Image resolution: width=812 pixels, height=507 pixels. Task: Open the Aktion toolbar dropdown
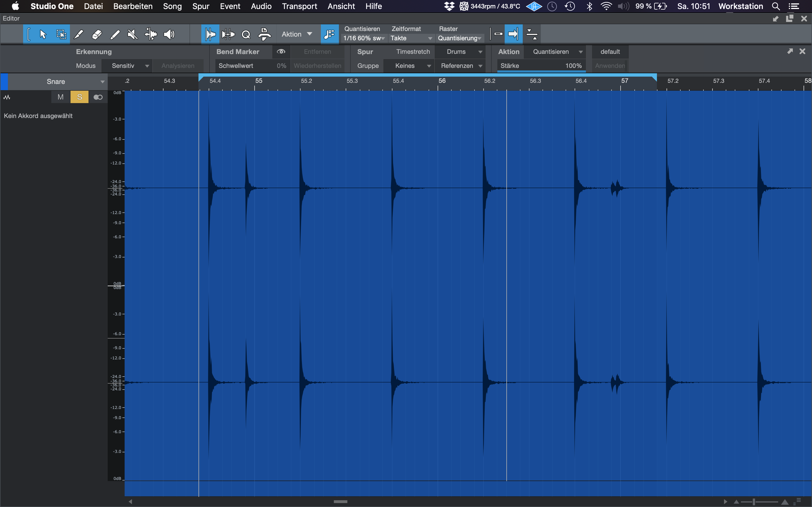click(297, 34)
